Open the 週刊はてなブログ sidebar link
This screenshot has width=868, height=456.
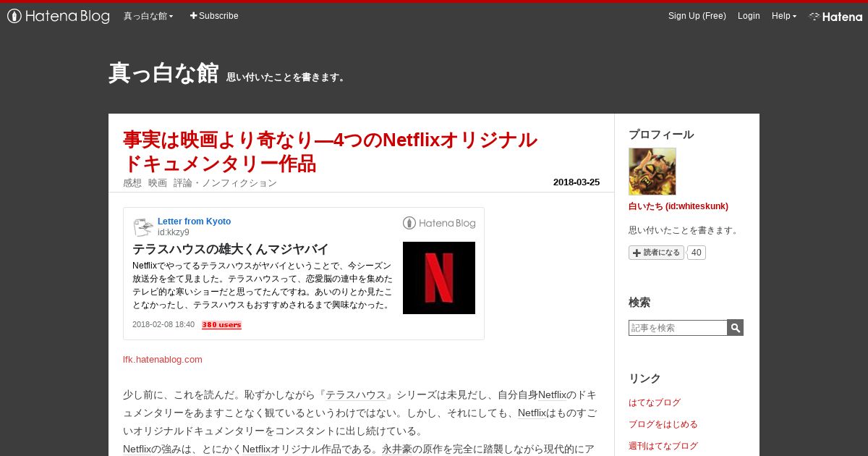[663, 446]
